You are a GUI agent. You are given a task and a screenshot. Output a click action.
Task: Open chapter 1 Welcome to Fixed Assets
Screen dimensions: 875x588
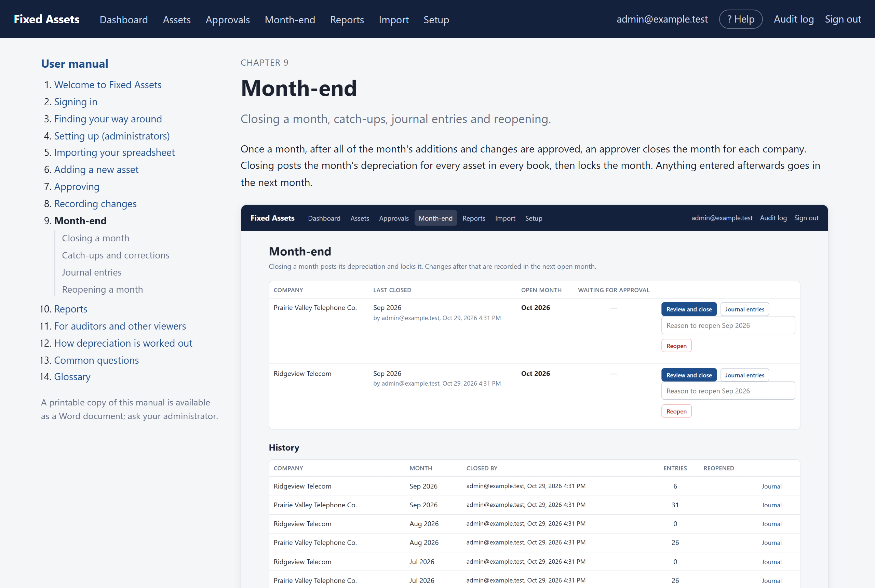click(108, 85)
